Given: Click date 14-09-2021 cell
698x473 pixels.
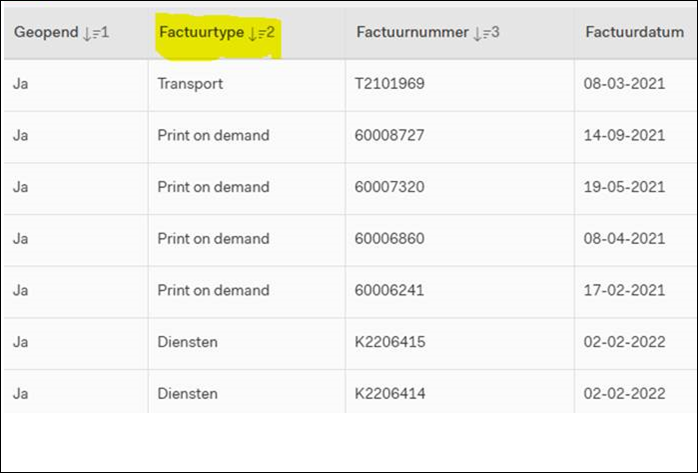Looking at the screenshot, I should tap(624, 135).
